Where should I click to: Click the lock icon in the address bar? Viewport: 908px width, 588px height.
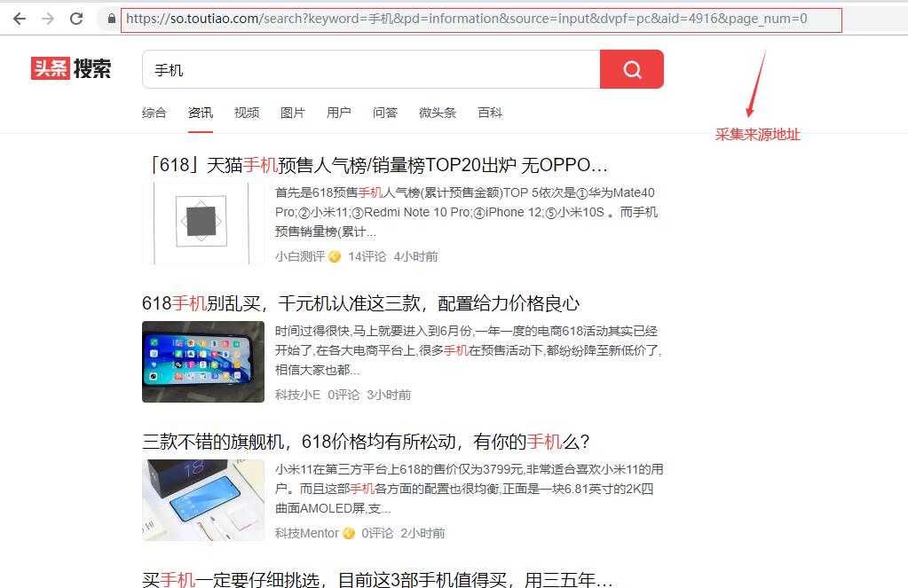pos(111,20)
